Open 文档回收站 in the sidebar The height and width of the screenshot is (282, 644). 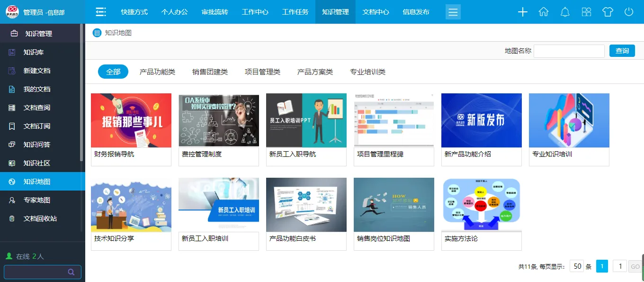[x=40, y=218]
